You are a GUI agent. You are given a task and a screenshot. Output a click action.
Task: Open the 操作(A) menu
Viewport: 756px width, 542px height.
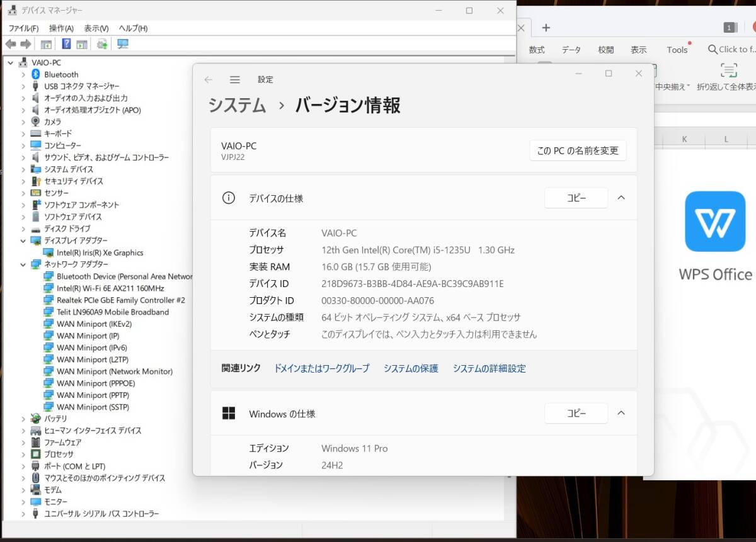61,28
